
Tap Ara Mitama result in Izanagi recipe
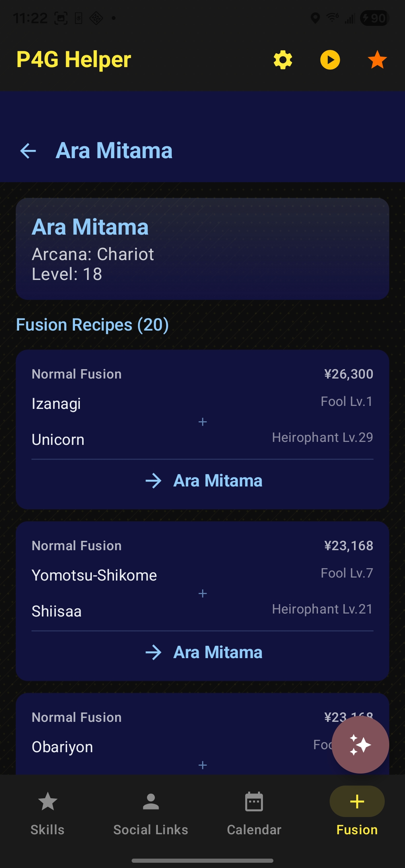point(217,481)
